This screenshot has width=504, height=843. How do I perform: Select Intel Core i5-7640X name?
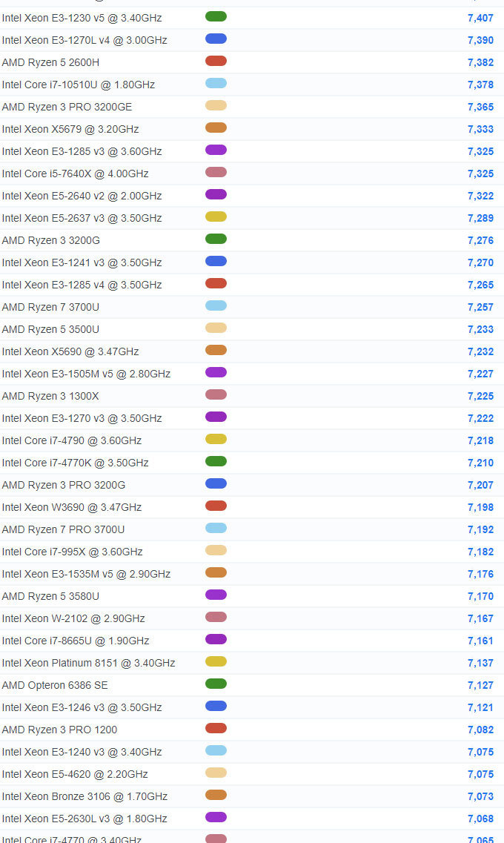(x=75, y=173)
